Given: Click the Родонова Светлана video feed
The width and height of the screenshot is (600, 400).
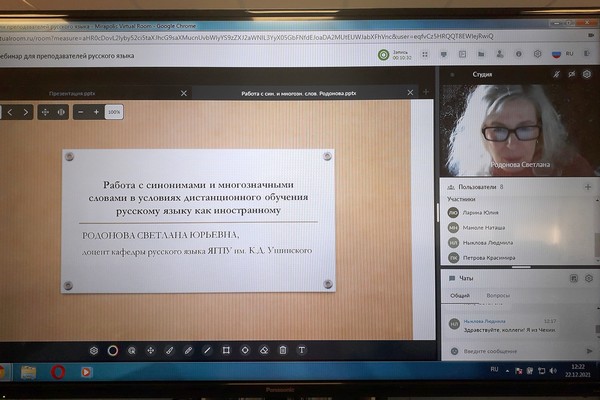Looking at the screenshot, I should tap(520, 130).
